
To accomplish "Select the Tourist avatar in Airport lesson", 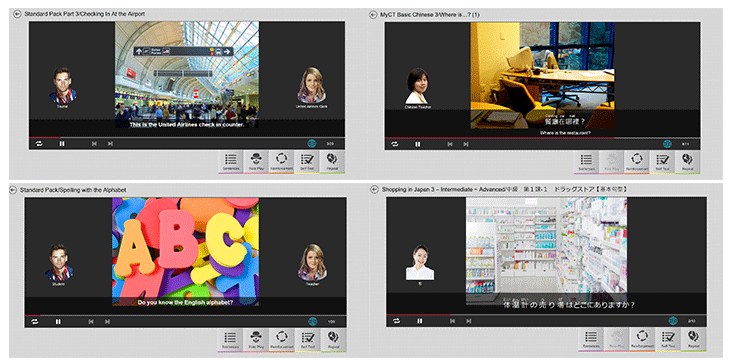I will click(x=63, y=86).
